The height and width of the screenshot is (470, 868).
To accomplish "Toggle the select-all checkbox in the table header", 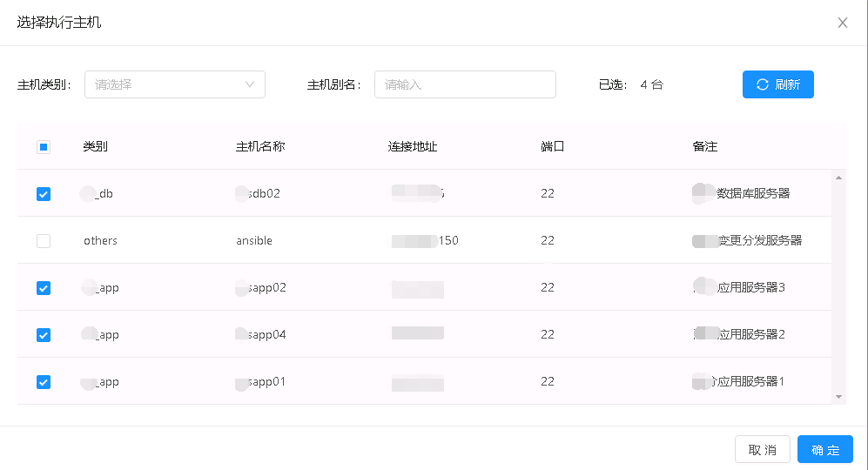I will click(x=44, y=147).
